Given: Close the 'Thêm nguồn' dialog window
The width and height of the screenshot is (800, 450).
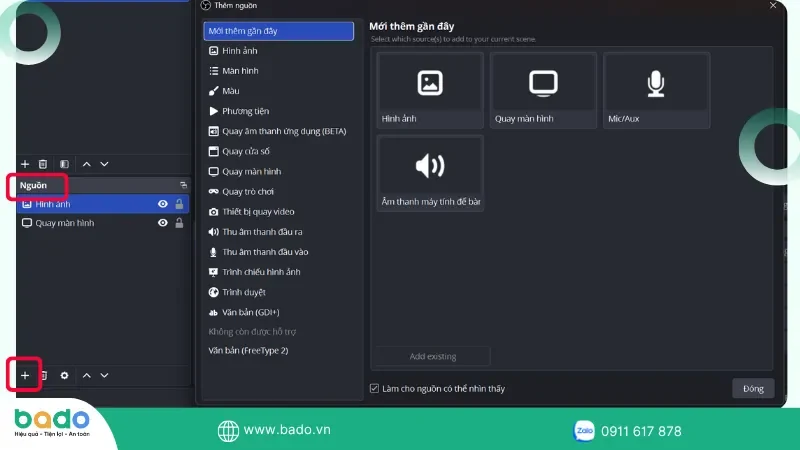Looking at the screenshot, I should pos(773,5).
